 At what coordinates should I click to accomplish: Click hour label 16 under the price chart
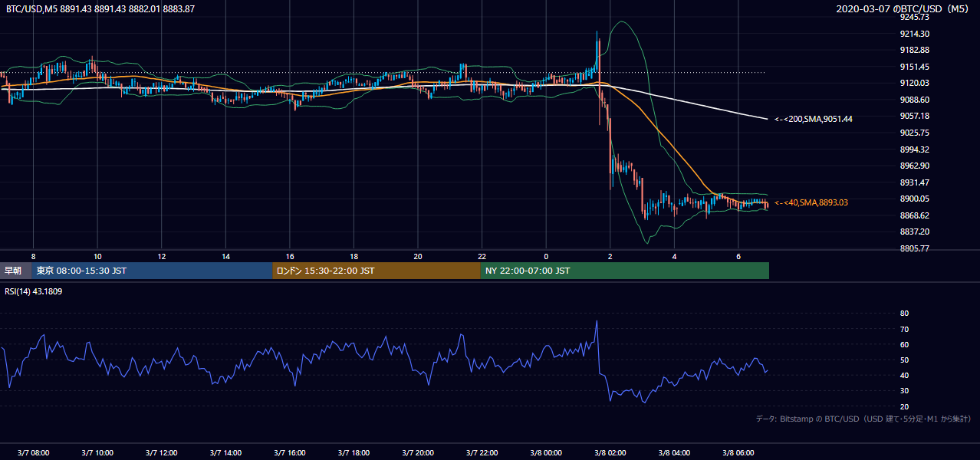pos(290,256)
